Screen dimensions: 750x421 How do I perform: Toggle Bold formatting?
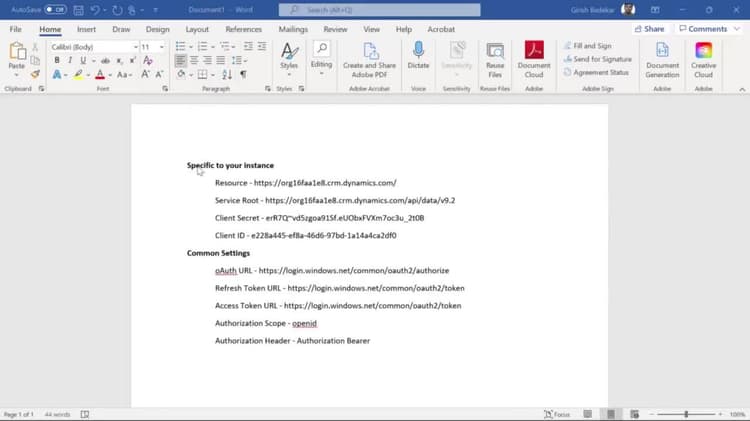(57, 60)
